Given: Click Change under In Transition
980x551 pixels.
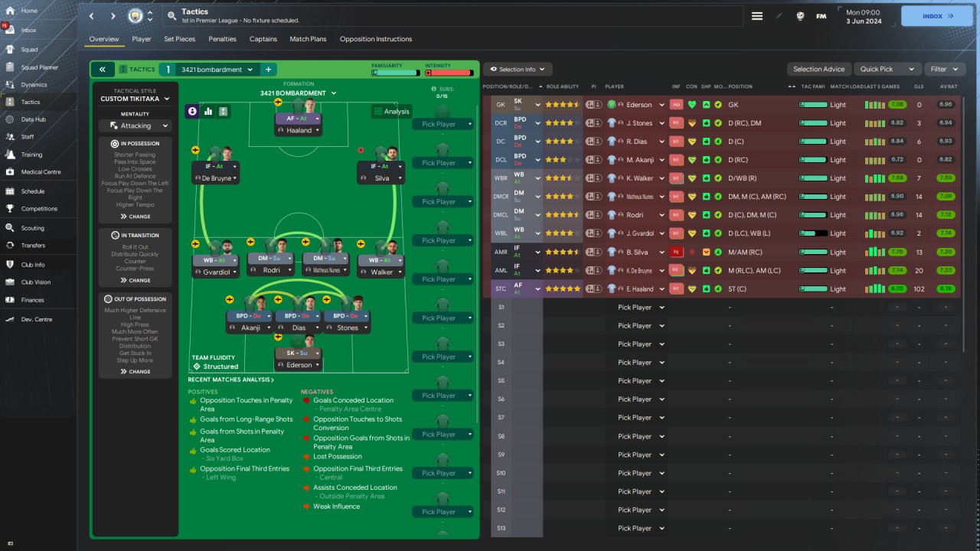Looking at the screenshot, I should pyautogui.click(x=135, y=280).
